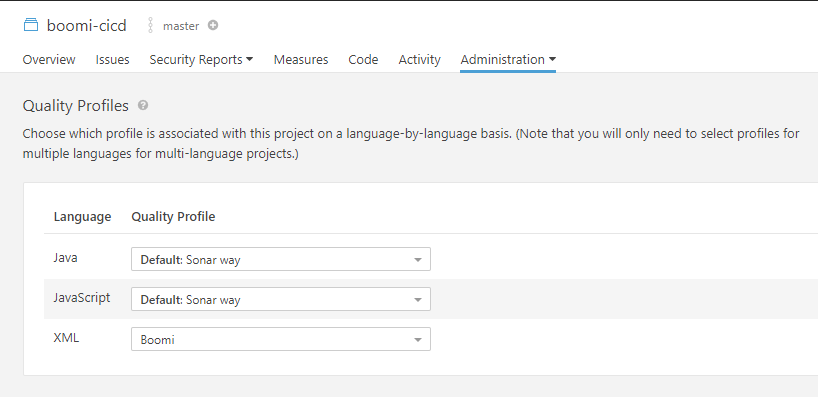Click the boomi-cicd project name

pyautogui.click(x=87, y=26)
